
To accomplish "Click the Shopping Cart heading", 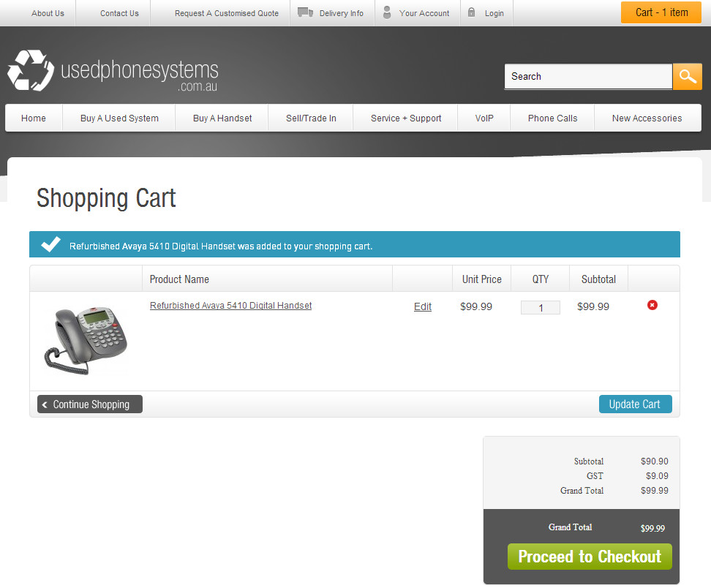I will pos(106,198).
